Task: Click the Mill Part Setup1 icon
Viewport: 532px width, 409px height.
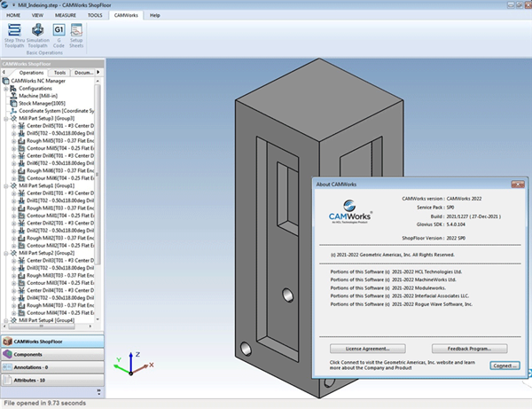Action: coord(13,185)
